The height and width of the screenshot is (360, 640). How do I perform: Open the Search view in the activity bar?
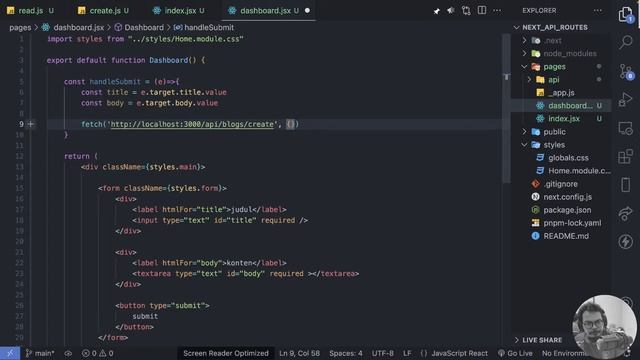[625, 42]
